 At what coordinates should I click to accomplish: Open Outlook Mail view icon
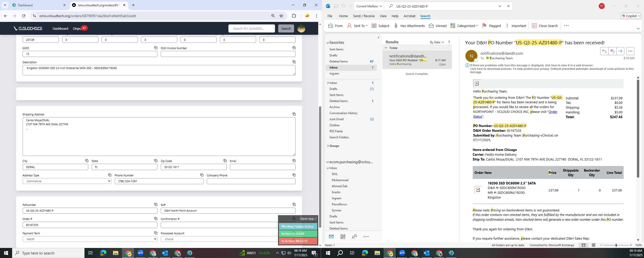coord(331,237)
